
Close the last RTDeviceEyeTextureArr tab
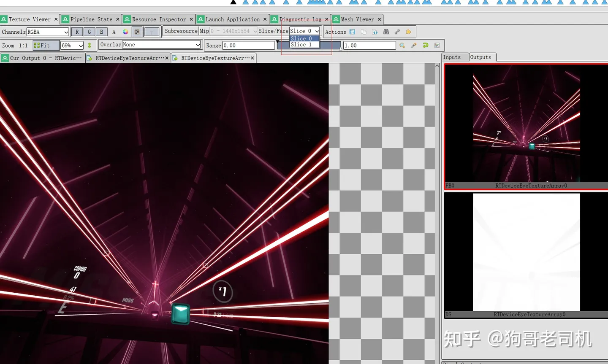pos(252,58)
